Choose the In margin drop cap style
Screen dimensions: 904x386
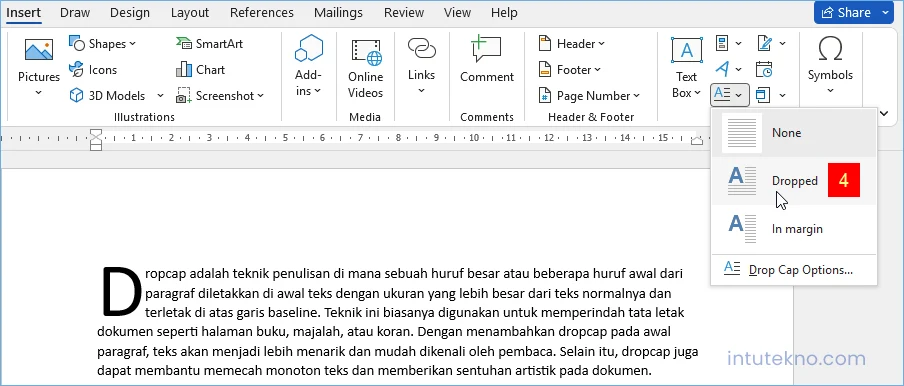click(x=794, y=229)
